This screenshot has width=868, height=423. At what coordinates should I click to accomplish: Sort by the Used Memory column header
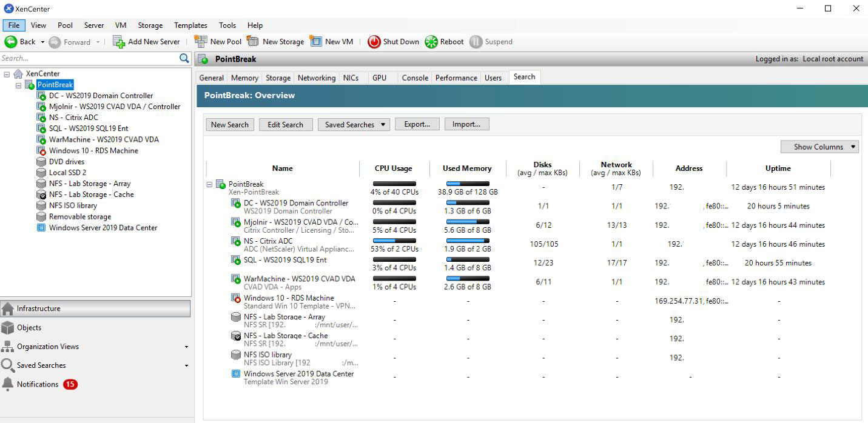[x=467, y=168]
